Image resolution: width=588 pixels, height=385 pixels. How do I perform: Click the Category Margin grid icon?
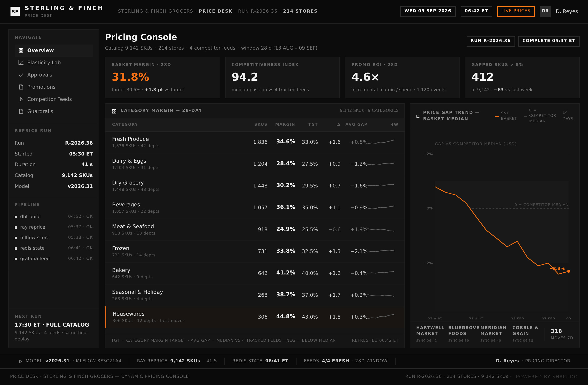(114, 111)
